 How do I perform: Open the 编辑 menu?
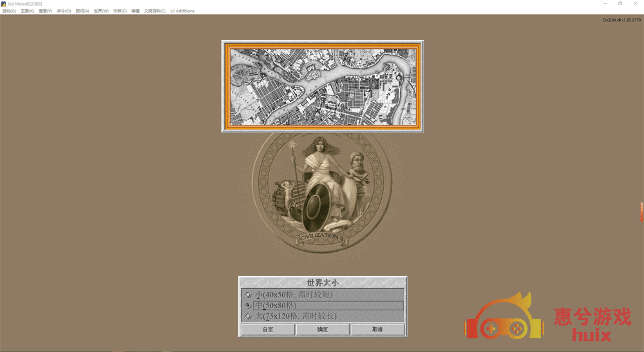point(135,11)
